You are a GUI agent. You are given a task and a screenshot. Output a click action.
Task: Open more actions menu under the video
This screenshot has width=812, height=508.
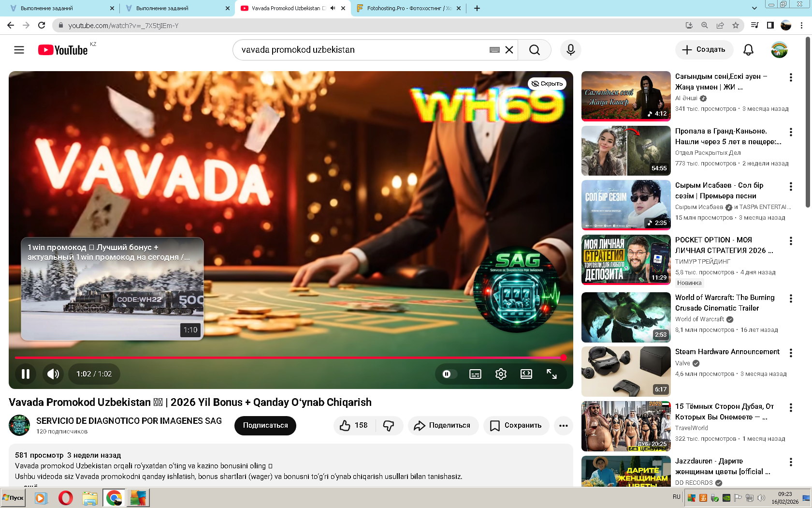click(x=563, y=425)
